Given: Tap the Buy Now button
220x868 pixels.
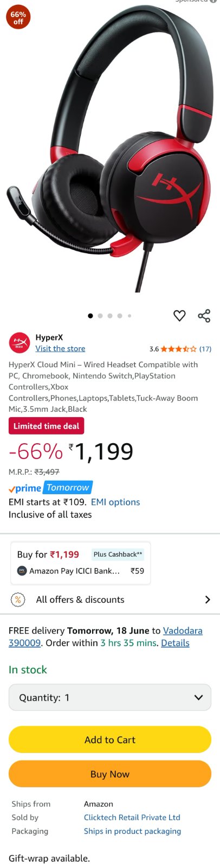Looking at the screenshot, I should (110, 774).
